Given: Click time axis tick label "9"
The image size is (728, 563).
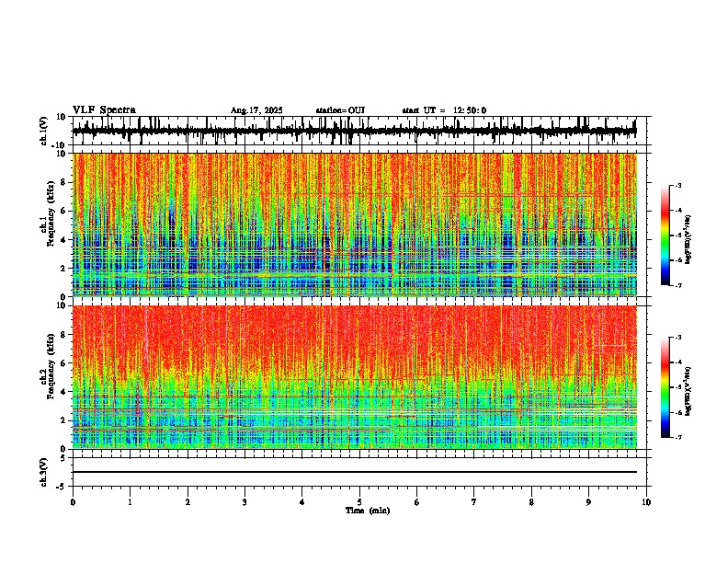Looking at the screenshot, I should tap(588, 502).
